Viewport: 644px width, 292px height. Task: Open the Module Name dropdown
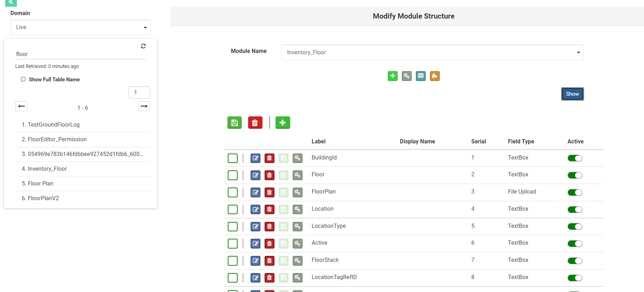coord(432,53)
